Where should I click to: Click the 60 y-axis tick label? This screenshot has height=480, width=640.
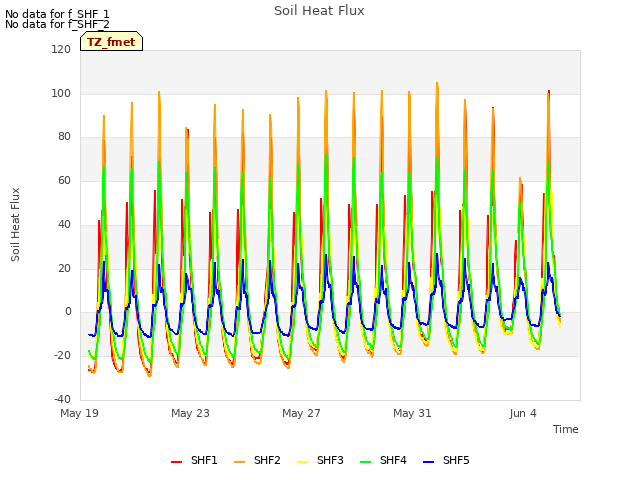(64, 181)
